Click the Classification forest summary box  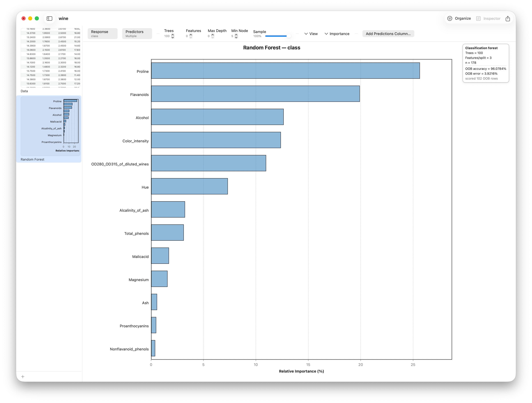pyautogui.click(x=486, y=63)
